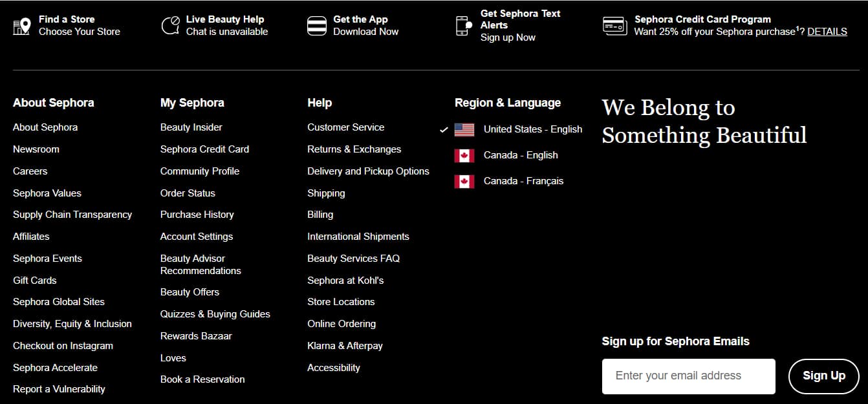
Task: Click the Sephora Credit Card Program card icon
Action: 614,26
